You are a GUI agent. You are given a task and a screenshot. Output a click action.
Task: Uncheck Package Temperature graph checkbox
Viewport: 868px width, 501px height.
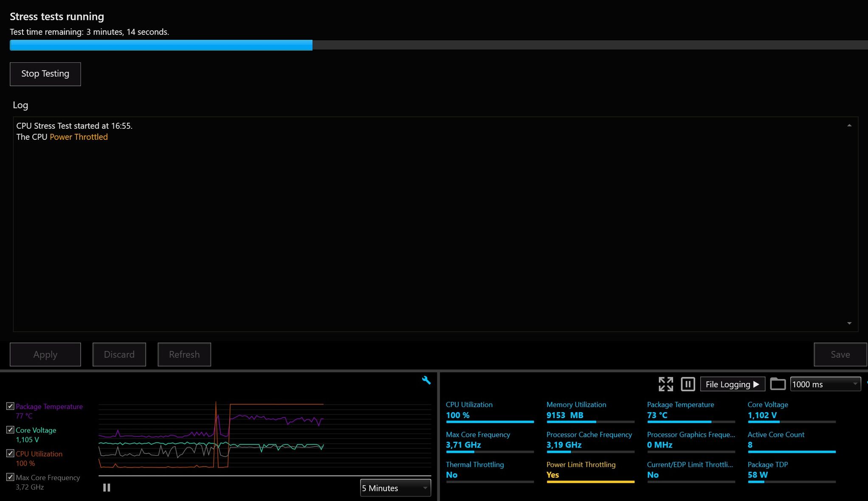coord(10,406)
